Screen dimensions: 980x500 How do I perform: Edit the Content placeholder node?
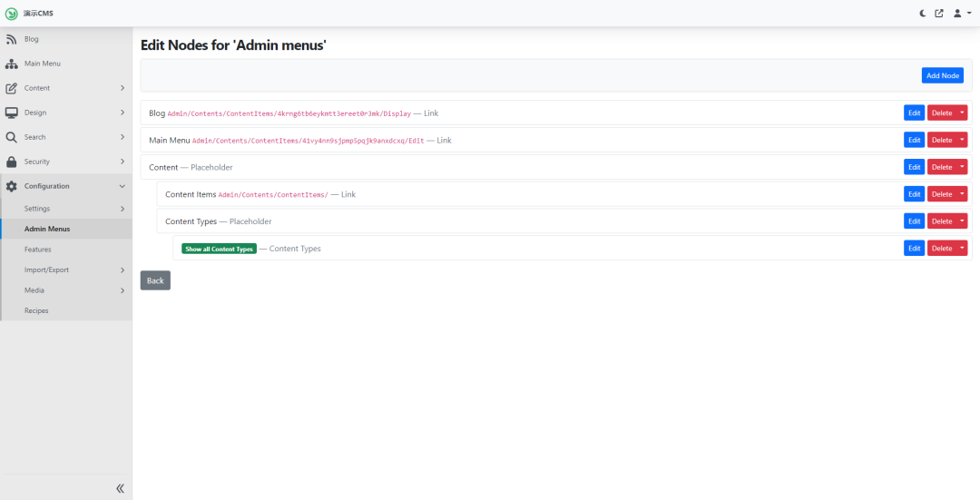click(x=915, y=167)
